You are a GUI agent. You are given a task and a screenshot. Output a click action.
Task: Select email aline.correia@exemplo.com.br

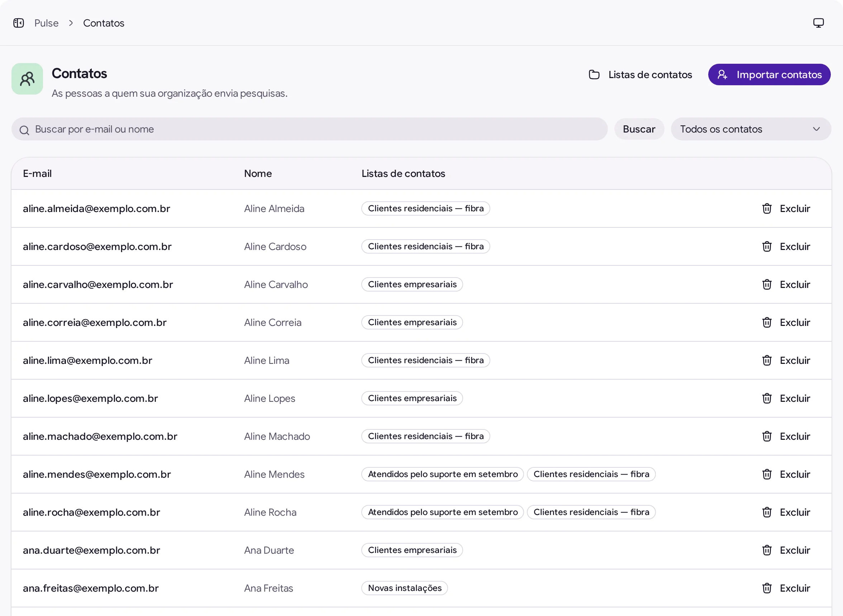pos(95,323)
